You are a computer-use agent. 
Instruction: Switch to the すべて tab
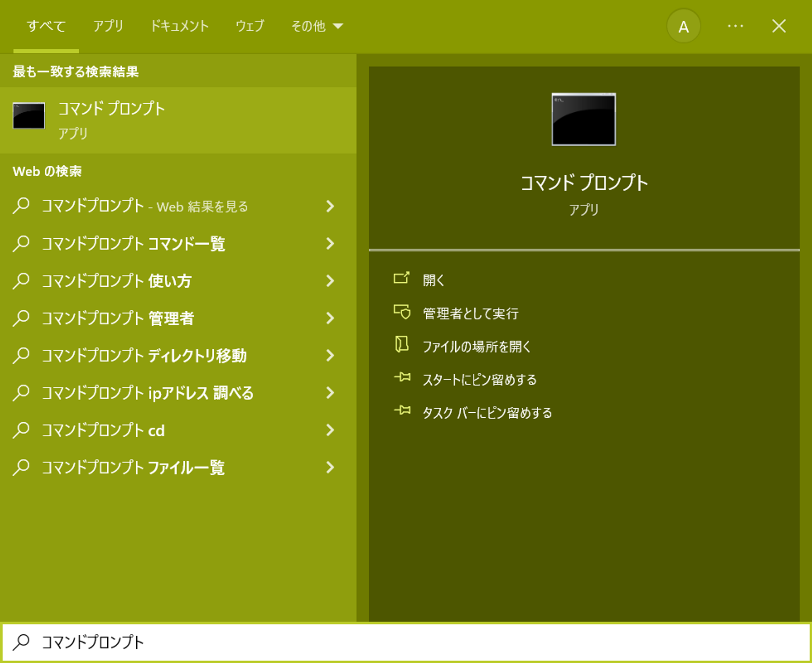coord(46,26)
